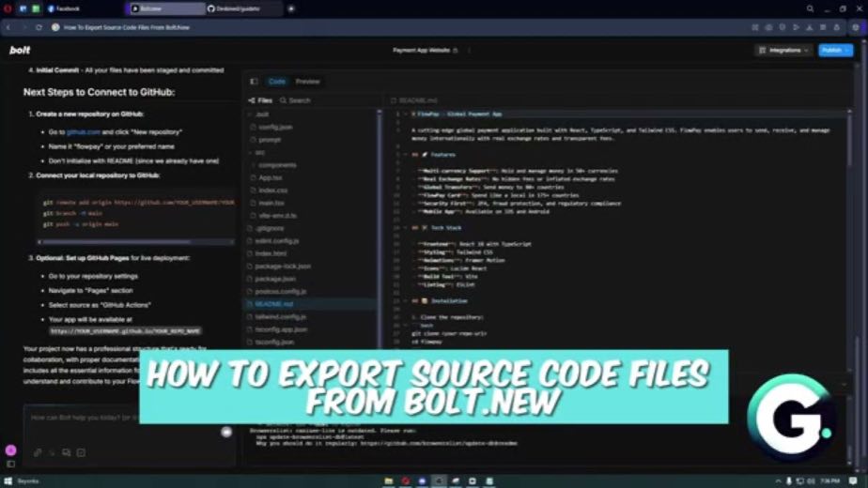Click the send message arrow button

tap(226, 432)
